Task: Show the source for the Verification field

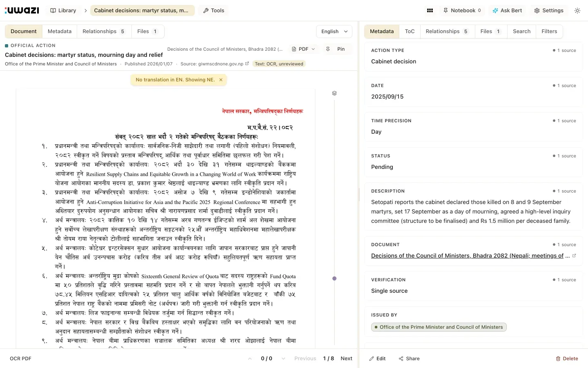Action: coord(565,280)
